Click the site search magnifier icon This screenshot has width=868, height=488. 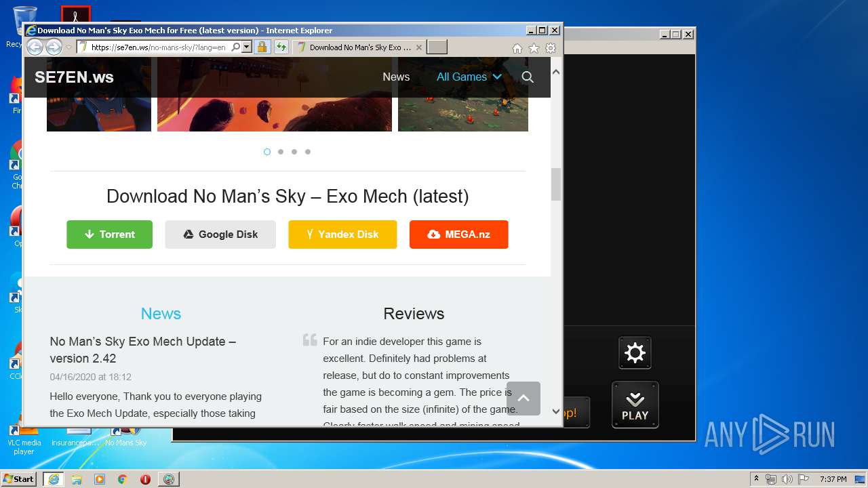click(528, 77)
